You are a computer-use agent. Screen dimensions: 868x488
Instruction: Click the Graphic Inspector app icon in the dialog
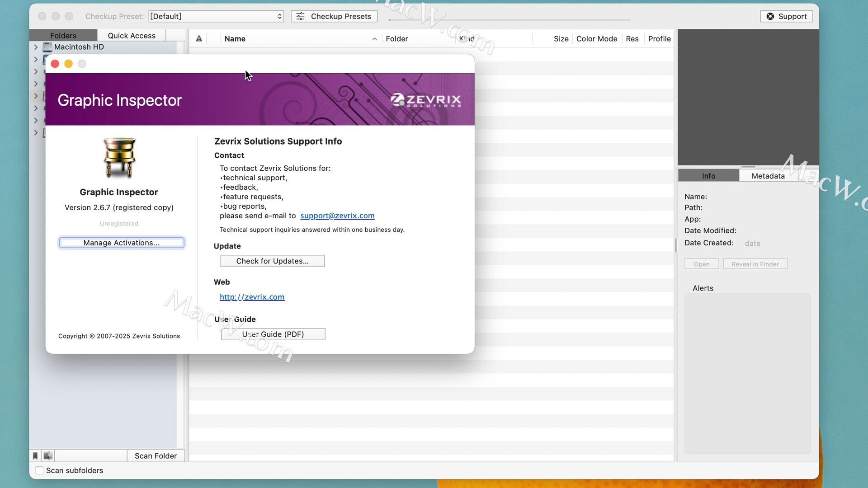tap(119, 158)
